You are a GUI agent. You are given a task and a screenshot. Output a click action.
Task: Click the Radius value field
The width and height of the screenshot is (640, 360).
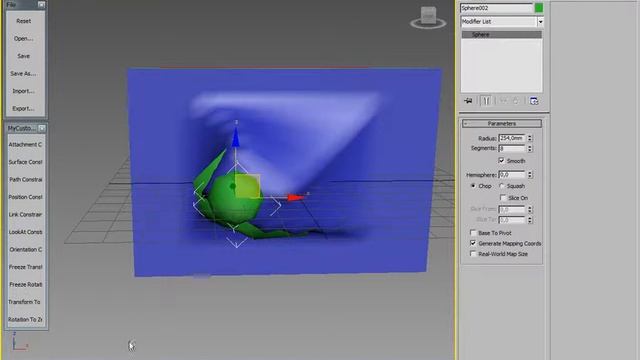(x=512, y=138)
